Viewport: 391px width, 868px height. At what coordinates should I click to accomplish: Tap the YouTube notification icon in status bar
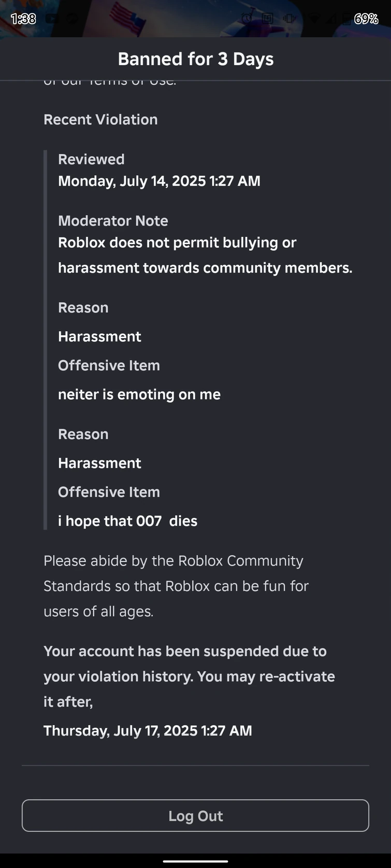pyautogui.click(x=52, y=19)
